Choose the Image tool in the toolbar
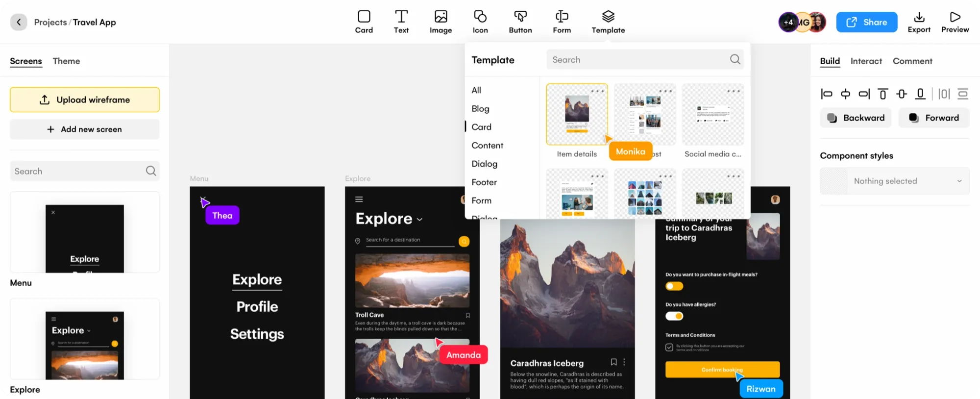The image size is (980, 399). click(x=441, y=22)
